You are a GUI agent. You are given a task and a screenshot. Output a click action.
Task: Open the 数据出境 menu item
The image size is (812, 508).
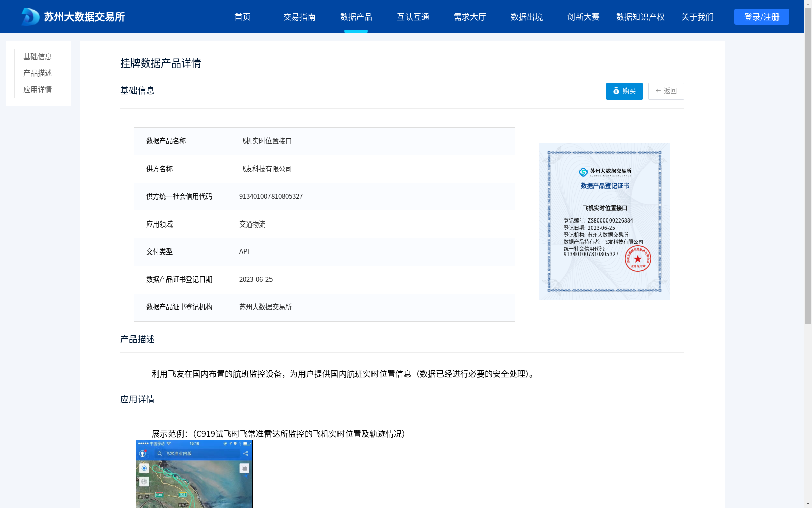527,17
